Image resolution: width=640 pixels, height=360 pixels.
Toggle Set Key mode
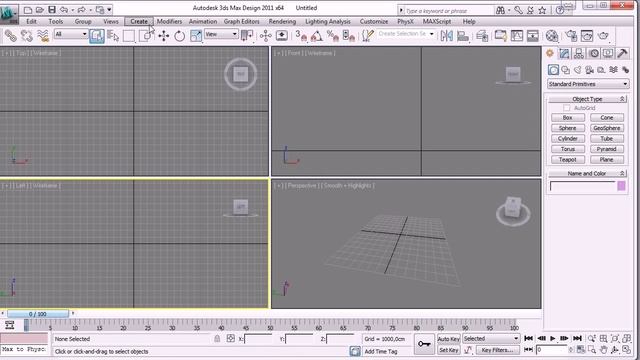[449, 350]
